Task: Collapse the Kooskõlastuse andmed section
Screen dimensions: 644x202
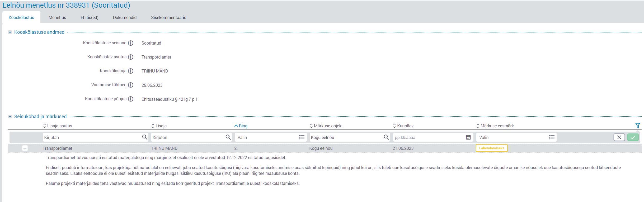Action: click(10, 32)
